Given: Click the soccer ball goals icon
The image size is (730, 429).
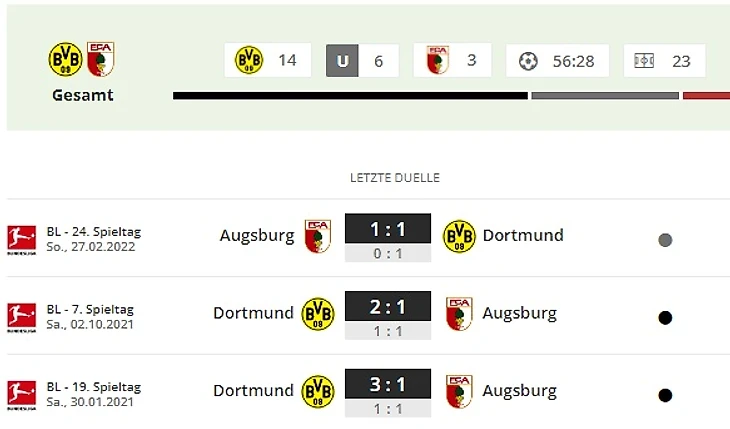Looking at the screenshot, I should click(x=528, y=61).
